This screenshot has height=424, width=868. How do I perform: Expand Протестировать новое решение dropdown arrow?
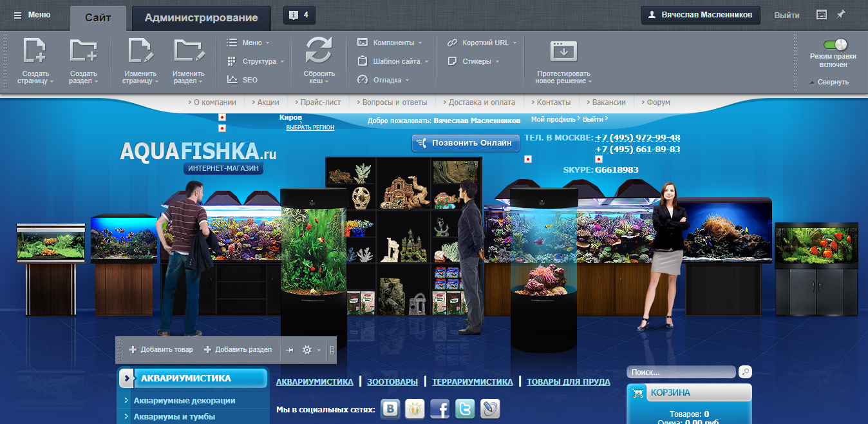pyautogui.click(x=589, y=82)
